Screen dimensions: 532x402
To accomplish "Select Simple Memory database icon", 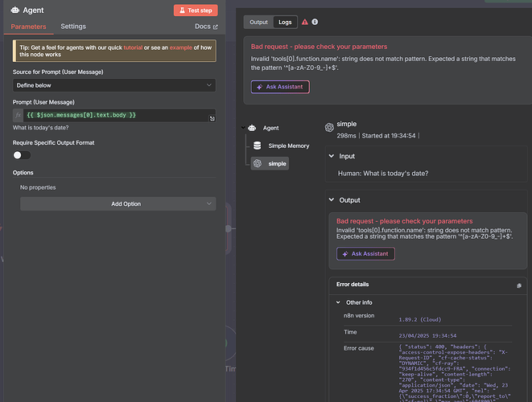I will coord(258,146).
